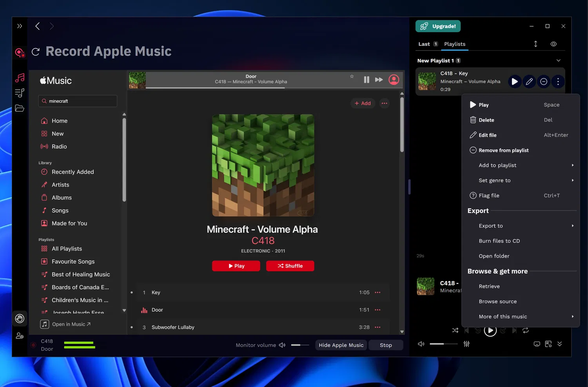Viewport: 588px width, 387px height.
Task: Click the minecraft search field
Action: 78,101
